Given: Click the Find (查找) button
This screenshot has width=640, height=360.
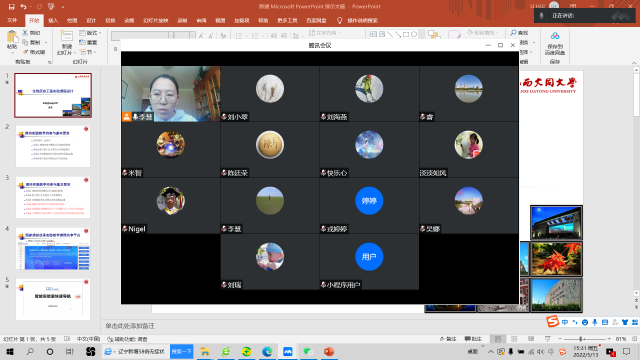Looking at the screenshot, I should pyautogui.click(x=520, y=33).
